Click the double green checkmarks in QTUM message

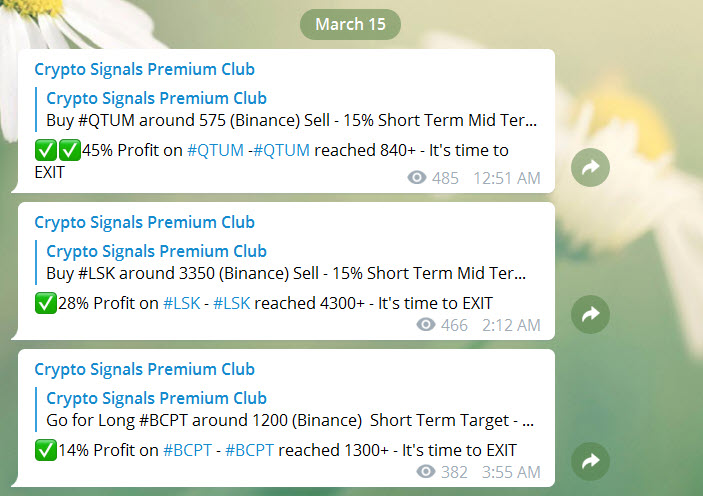(x=58, y=150)
